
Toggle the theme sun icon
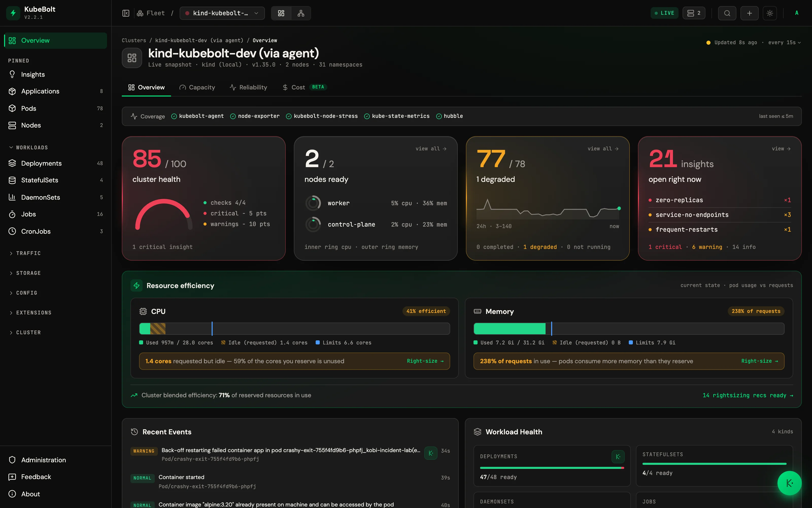tap(770, 13)
